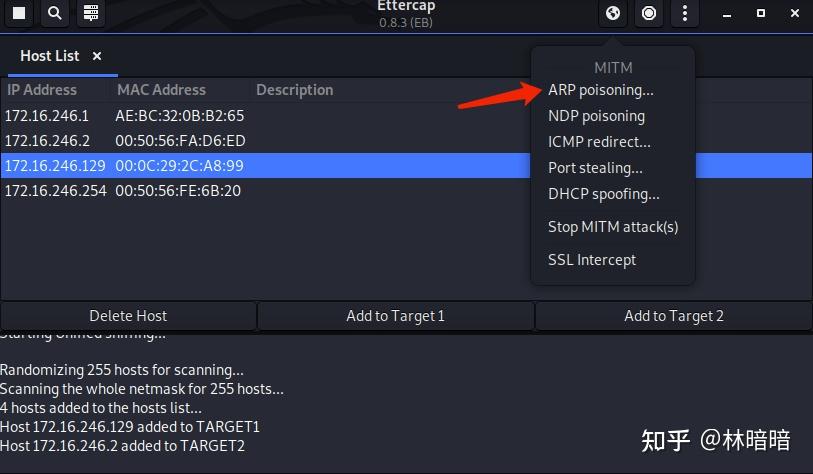Click the MITM globe menu icon

[614, 13]
